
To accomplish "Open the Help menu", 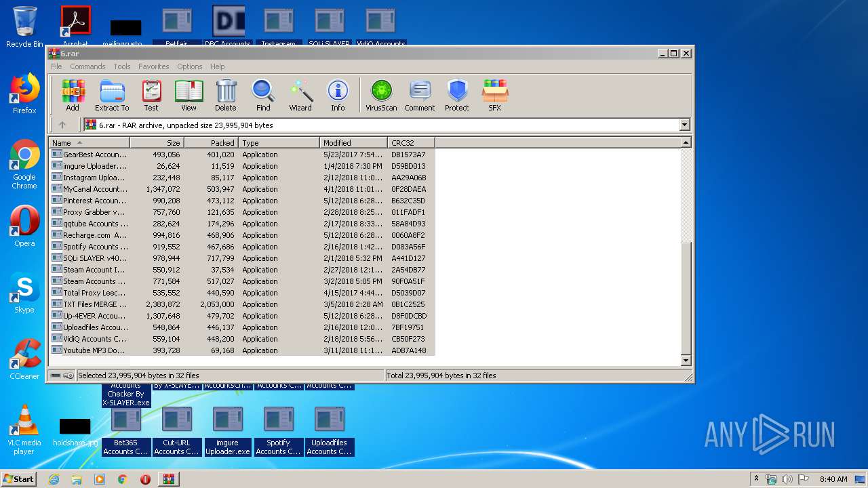I will (217, 66).
